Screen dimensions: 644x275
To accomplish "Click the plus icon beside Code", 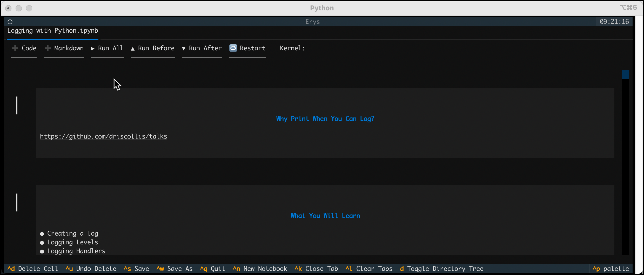I will 15,48.
